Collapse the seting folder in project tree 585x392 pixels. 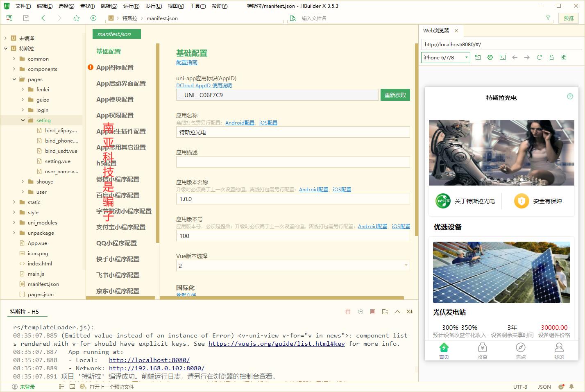(x=23, y=120)
